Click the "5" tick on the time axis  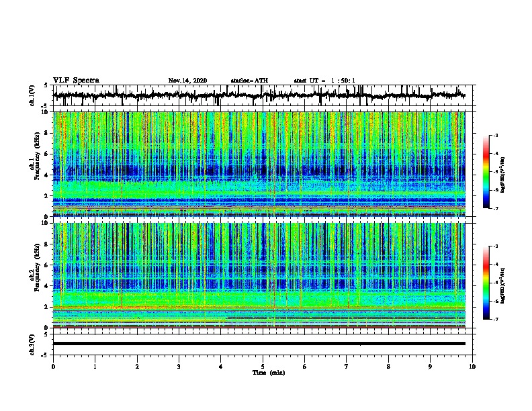pyautogui.click(x=263, y=367)
